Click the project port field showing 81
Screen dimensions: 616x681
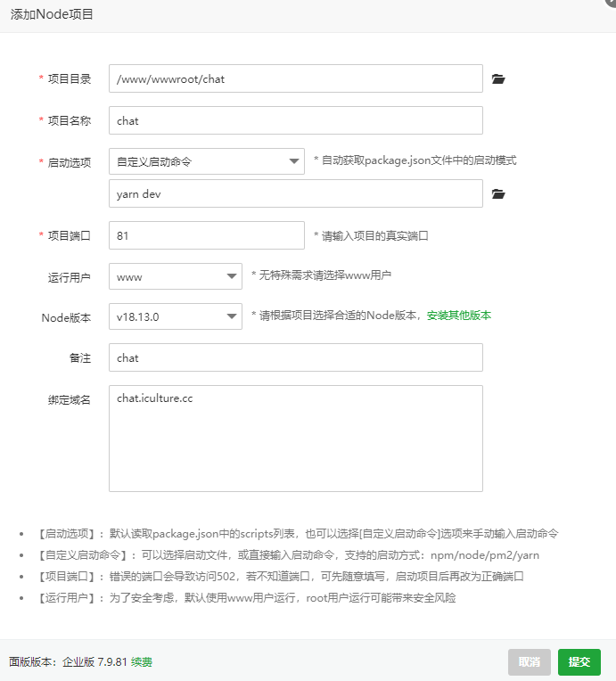[x=206, y=235]
